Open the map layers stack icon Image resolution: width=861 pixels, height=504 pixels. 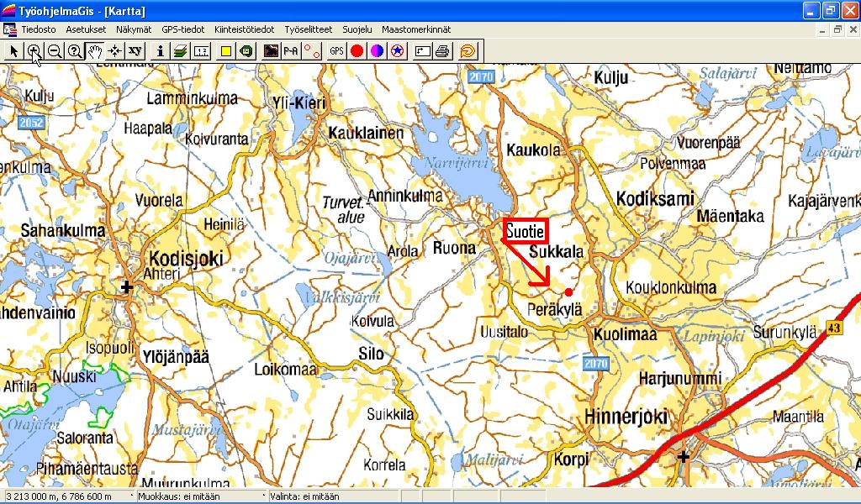[x=181, y=51]
